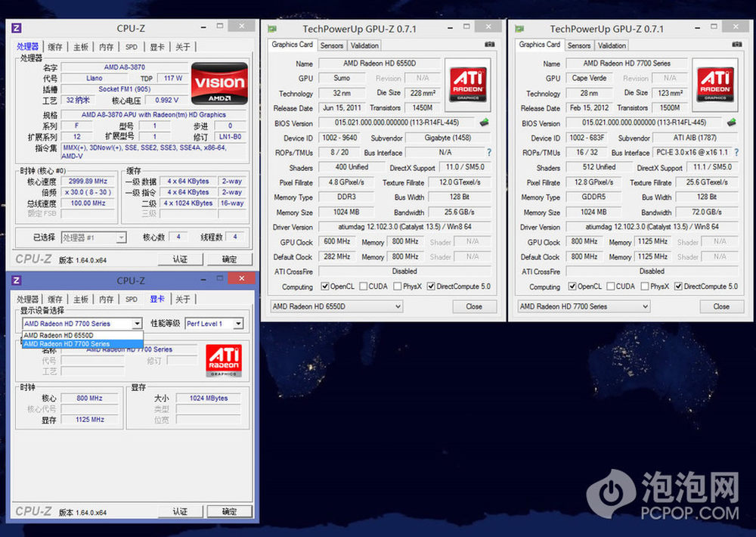The height and width of the screenshot is (537, 756).
Task: Click Subvendor field Gigabyte (1458)
Action: [448, 138]
